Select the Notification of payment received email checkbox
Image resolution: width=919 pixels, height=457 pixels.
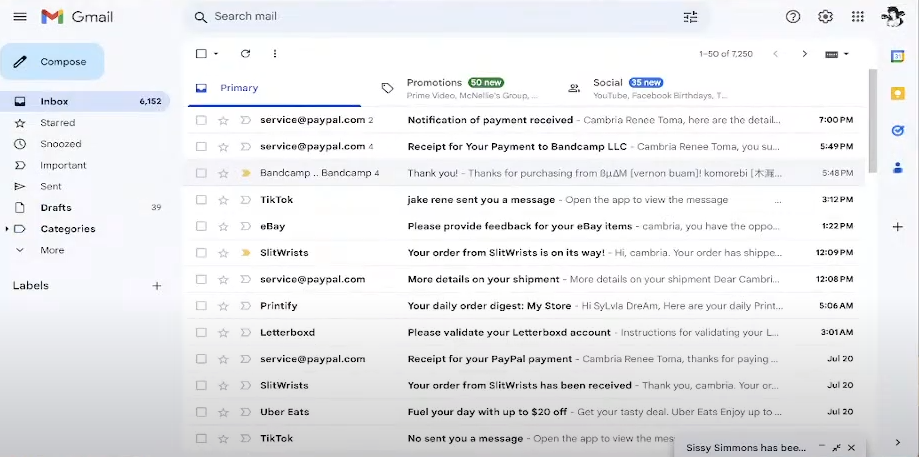(x=201, y=120)
